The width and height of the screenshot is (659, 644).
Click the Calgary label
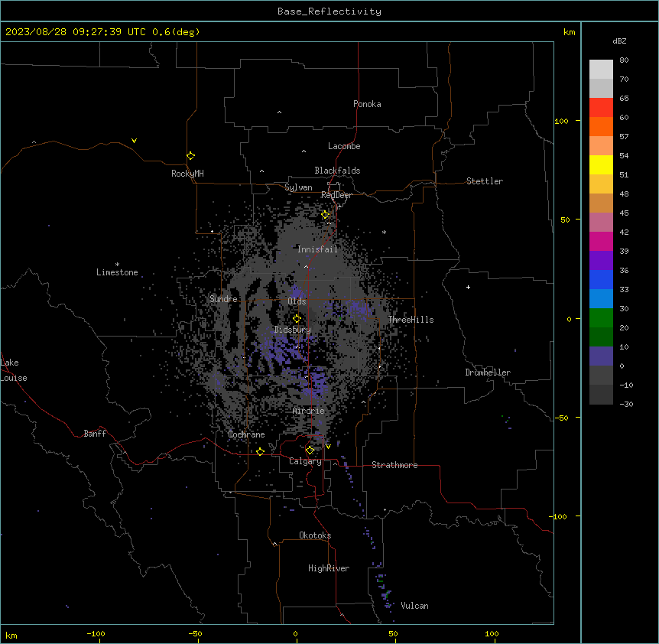(305, 461)
